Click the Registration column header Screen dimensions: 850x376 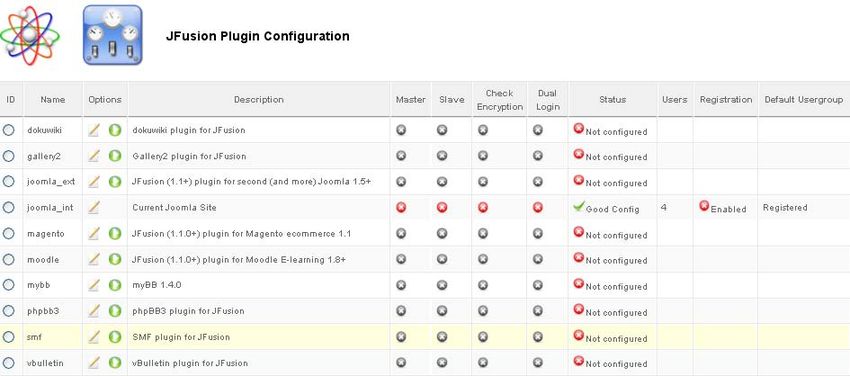click(725, 100)
